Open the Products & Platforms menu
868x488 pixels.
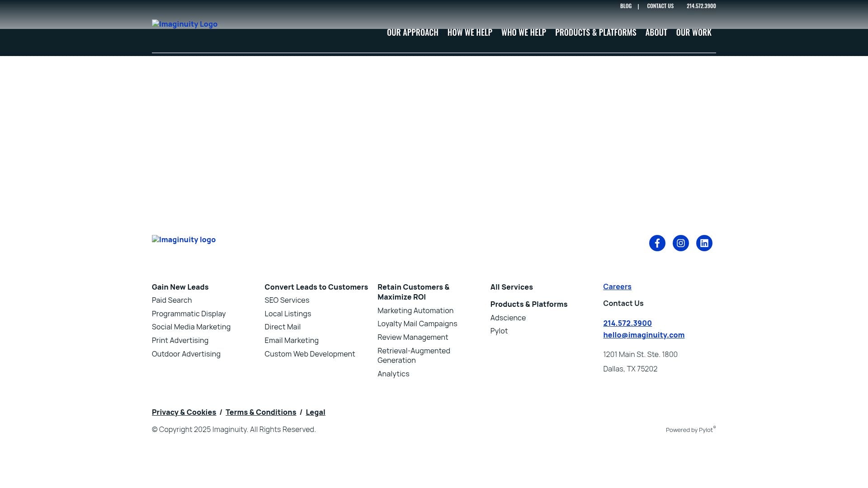tap(595, 33)
